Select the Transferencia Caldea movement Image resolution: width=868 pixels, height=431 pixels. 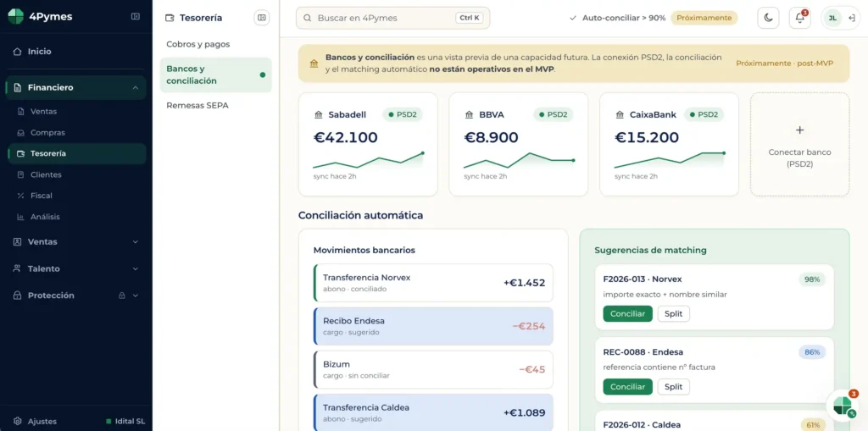point(433,412)
